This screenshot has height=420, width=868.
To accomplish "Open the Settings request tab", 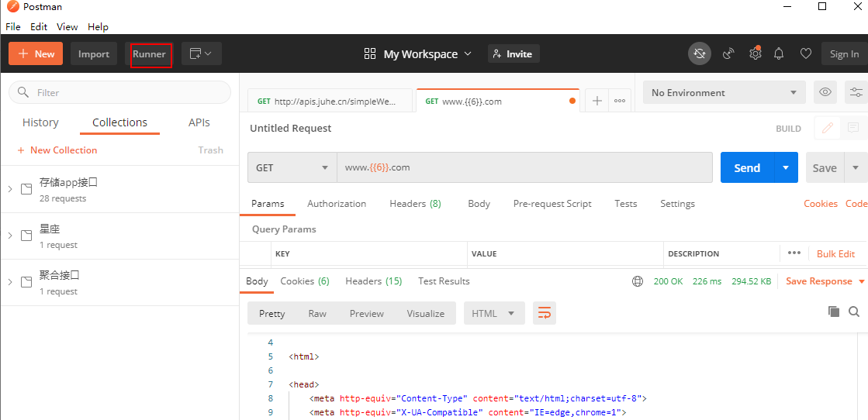I will click(678, 204).
